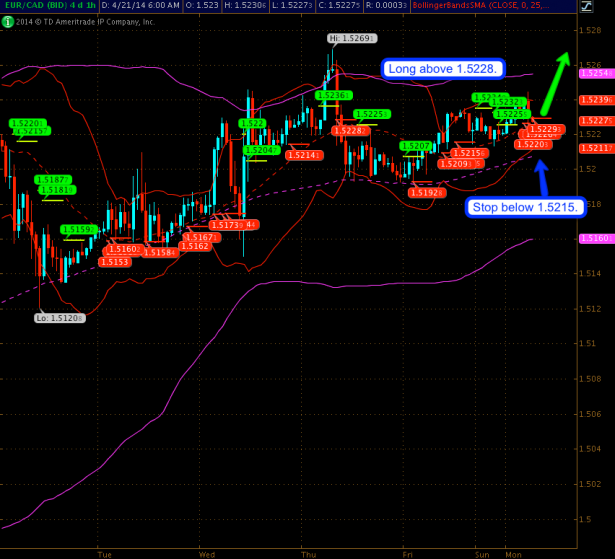Click the red 1.52293 signal label

[546, 129]
